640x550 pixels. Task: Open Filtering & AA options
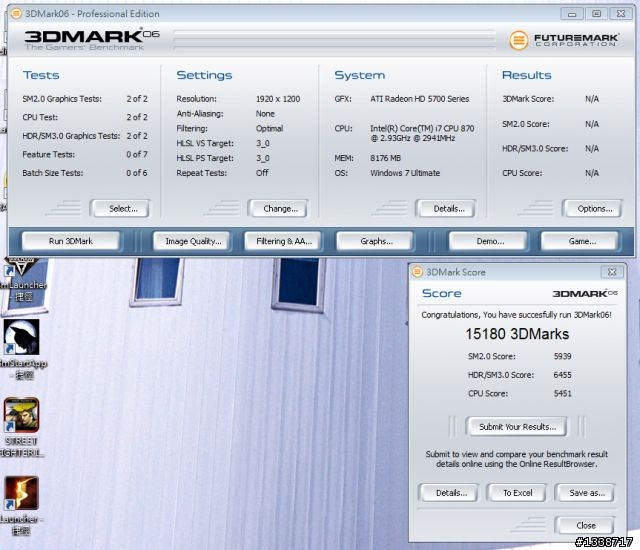(284, 241)
